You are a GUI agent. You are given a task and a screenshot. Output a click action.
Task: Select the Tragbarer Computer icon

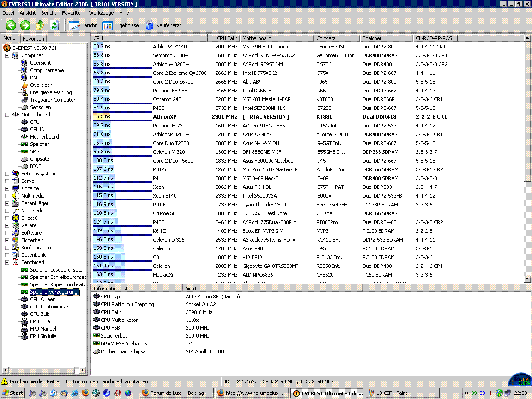(x=24, y=100)
